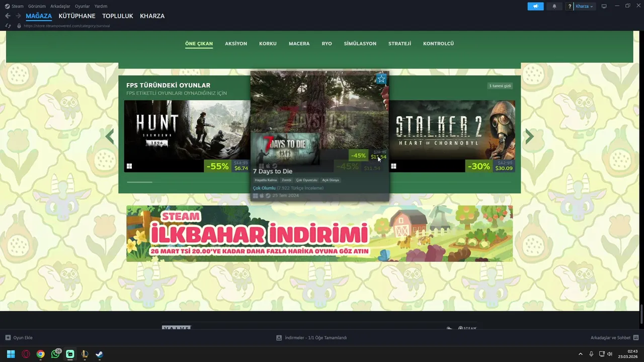The width and height of the screenshot is (644, 362).
Task: Open the STALKER 2 game card
Action: tap(452, 136)
